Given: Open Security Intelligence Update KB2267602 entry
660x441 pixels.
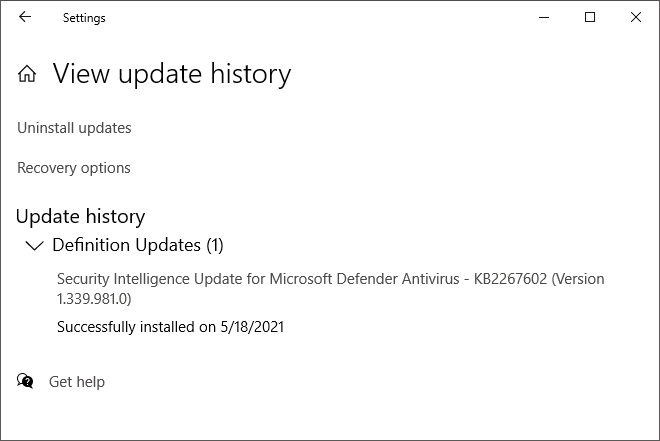Looking at the screenshot, I should (330, 289).
